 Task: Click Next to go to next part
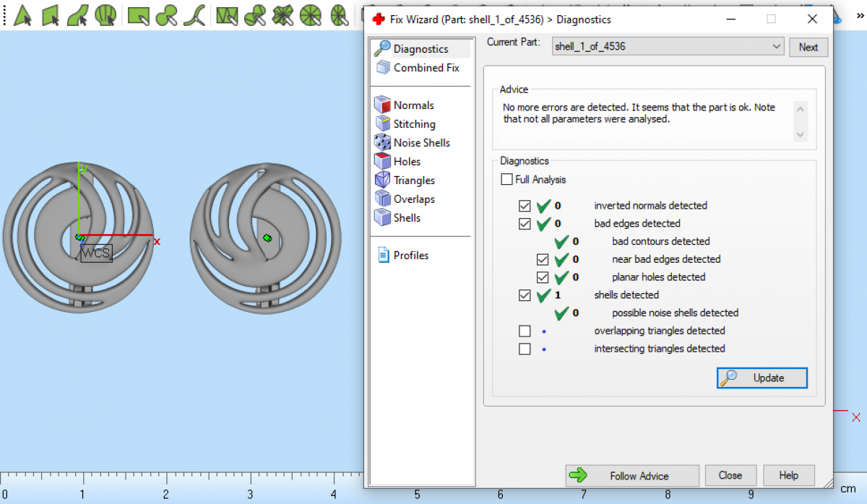pos(808,48)
